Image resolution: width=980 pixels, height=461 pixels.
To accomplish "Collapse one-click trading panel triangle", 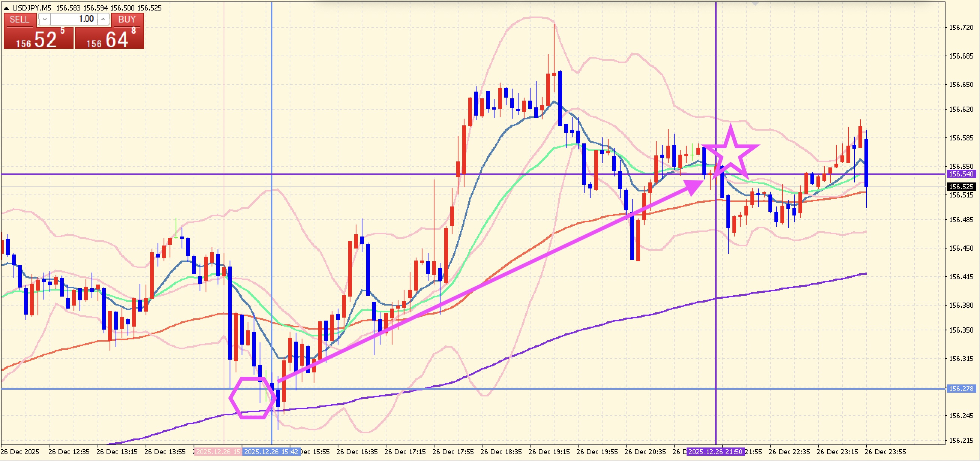I will (6, 8).
